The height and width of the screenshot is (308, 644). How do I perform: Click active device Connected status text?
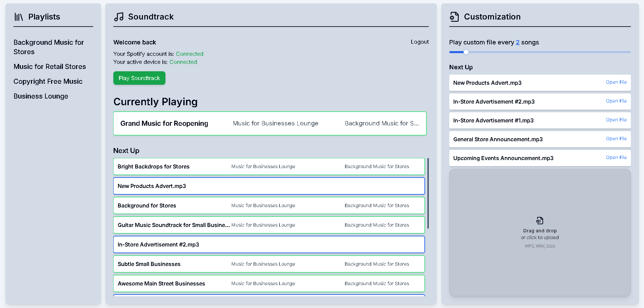pos(183,62)
